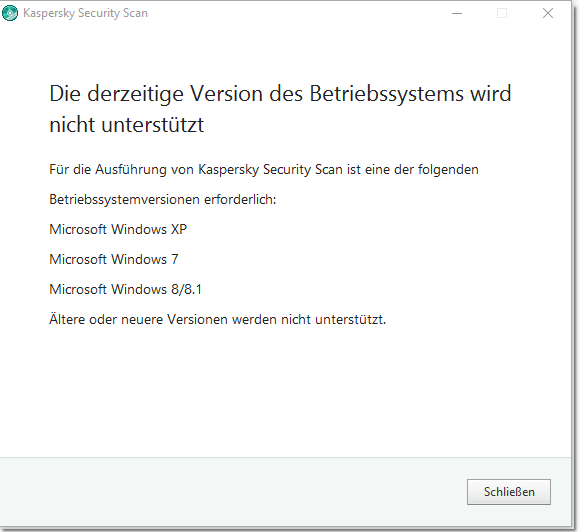Click the word 'Betriebssystems' in the heading
Screen dimensions: 580x532
point(386,94)
